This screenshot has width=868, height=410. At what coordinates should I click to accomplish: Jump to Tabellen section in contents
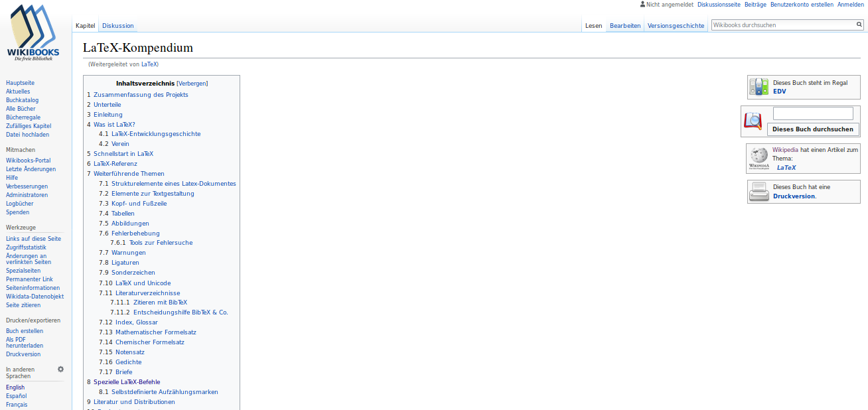click(123, 214)
